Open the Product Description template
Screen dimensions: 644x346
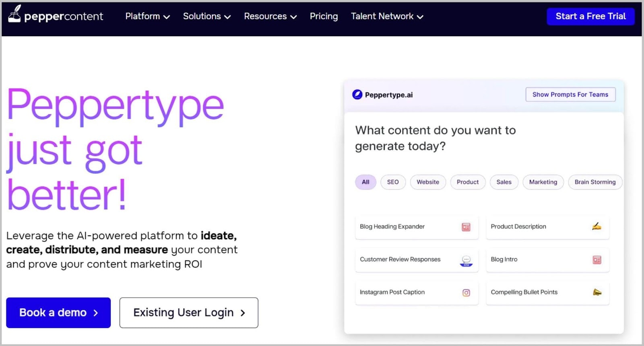click(x=547, y=227)
